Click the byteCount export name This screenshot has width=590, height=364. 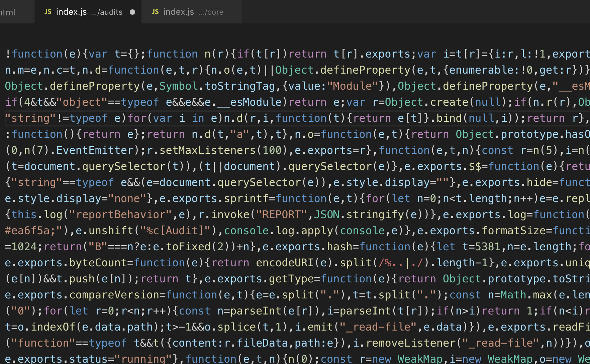[98, 263]
